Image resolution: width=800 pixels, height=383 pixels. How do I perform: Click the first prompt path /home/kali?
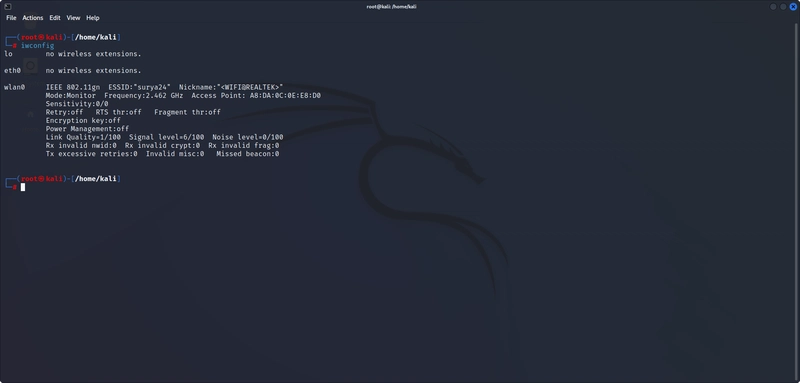[96, 37]
